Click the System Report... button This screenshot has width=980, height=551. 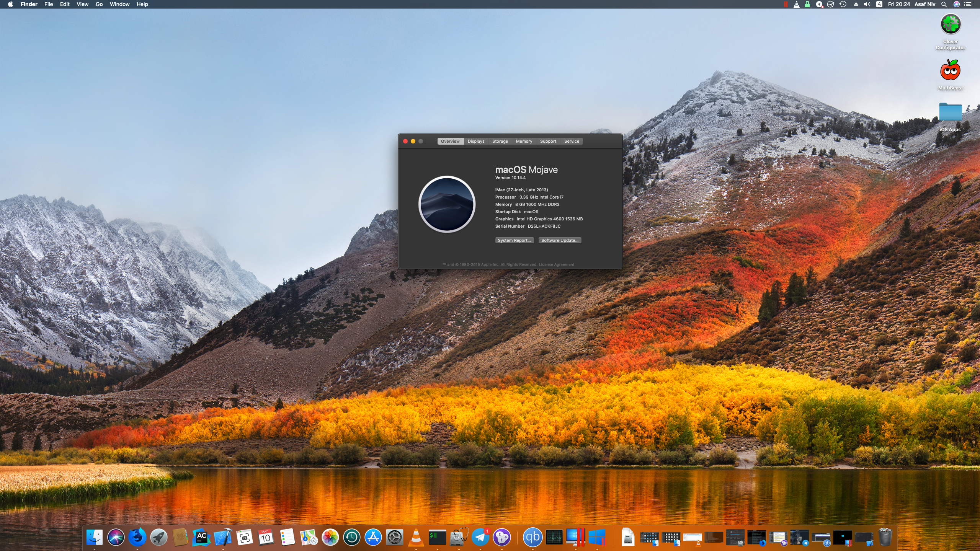click(x=514, y=240)
